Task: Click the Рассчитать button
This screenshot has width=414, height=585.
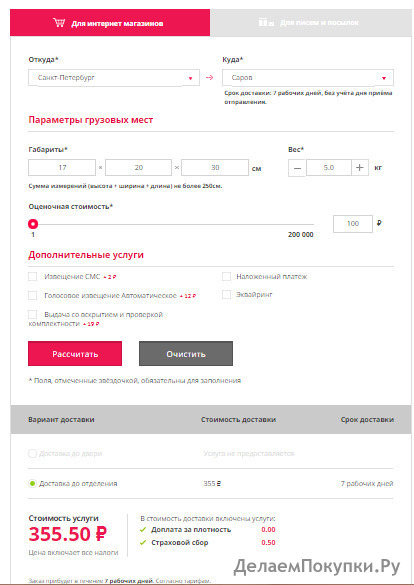Action: point(75,354)
